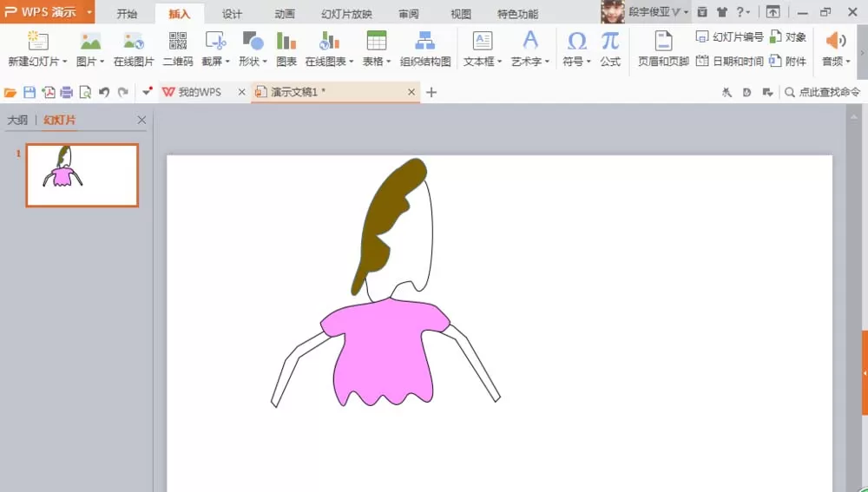This screenshot has width=868, height=492.
Task: Click the Print icon in quick toolbar
Action: pos(67,93)
